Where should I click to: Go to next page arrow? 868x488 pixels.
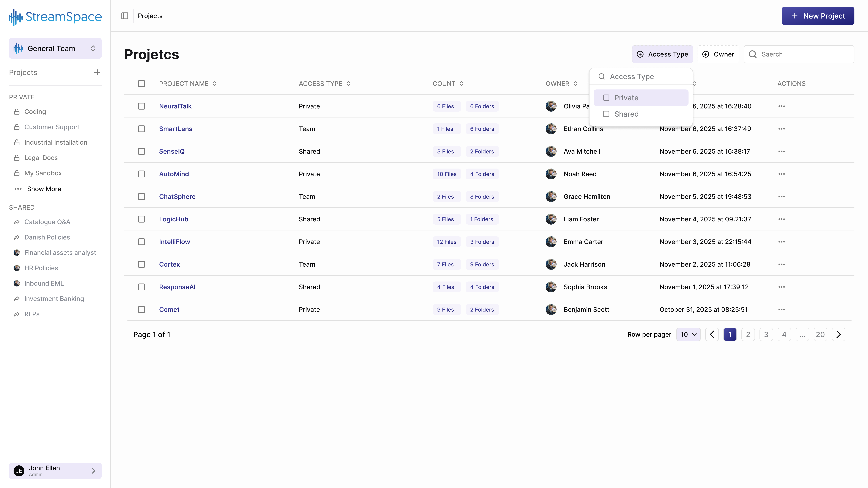838,334
